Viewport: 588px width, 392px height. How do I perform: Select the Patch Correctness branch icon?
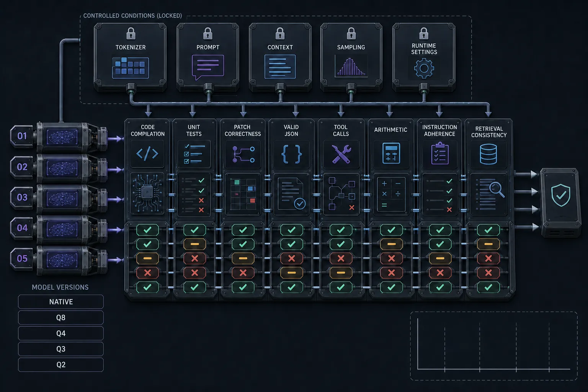(243, 154)
